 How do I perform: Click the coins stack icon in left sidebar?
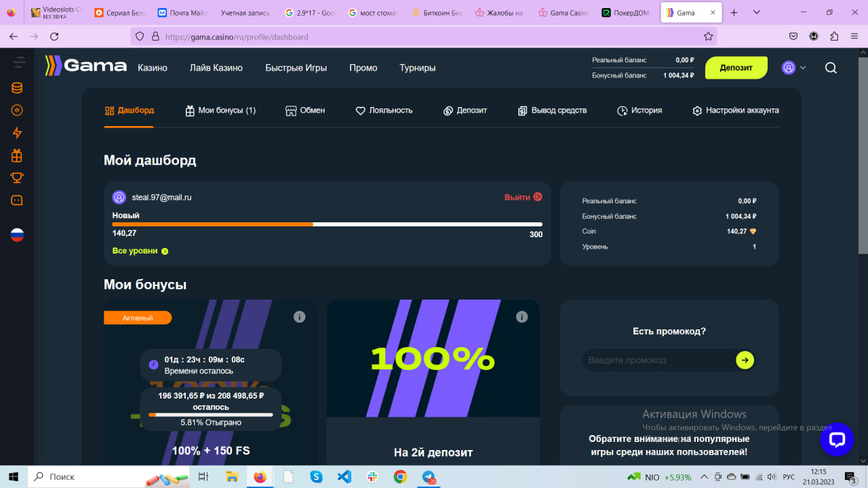(17, 88)
